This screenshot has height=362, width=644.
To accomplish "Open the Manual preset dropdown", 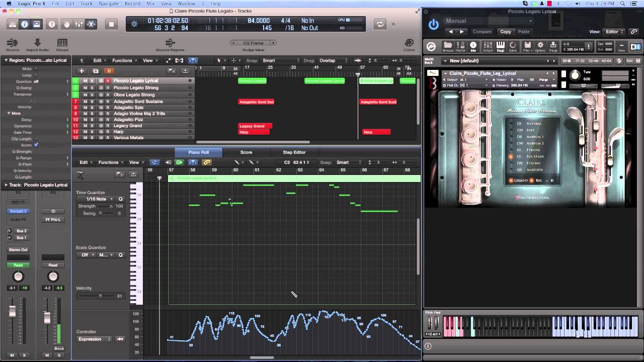I will (488, 21).
